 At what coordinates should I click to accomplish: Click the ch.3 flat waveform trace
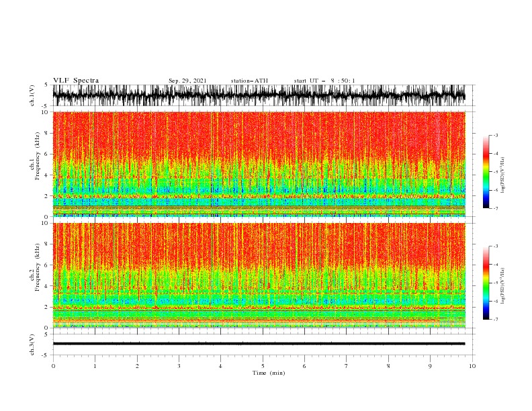[x=259, y=344]
